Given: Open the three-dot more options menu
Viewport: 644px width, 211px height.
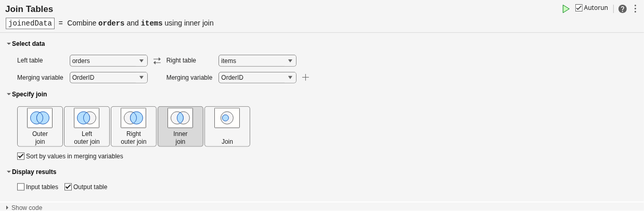Looking at the screenshot, I should pos(635,9).
